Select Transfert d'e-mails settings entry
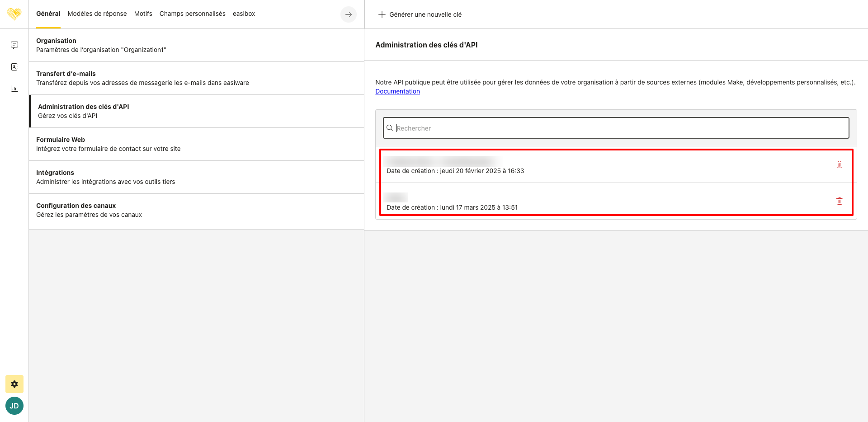Viewport: 868px width, 422px height. click(196, 78)
